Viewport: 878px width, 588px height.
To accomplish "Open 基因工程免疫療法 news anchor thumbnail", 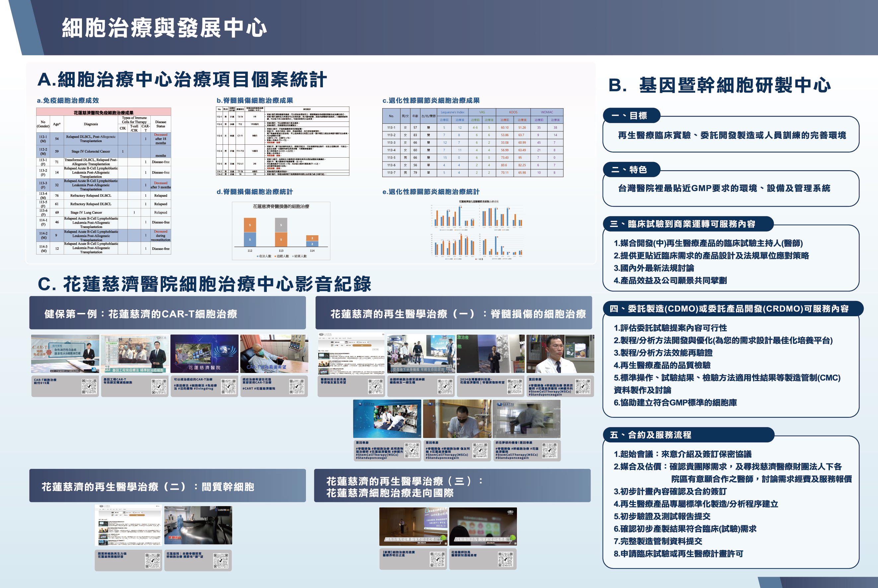I will coord(135,354).
